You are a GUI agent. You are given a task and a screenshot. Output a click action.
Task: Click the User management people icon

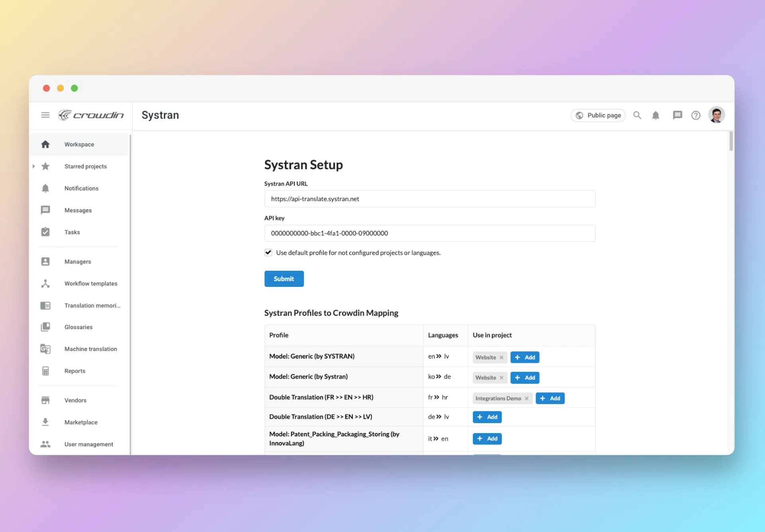[x=45, y=444]
